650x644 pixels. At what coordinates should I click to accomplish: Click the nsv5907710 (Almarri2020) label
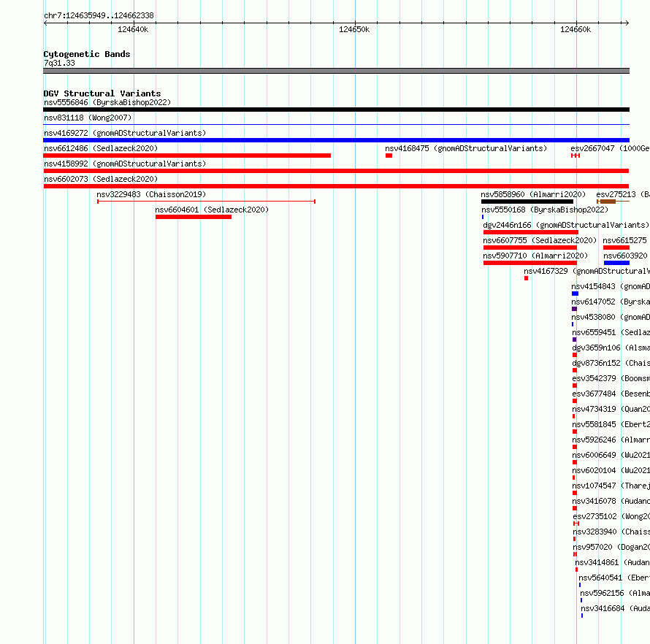[535, 256]
